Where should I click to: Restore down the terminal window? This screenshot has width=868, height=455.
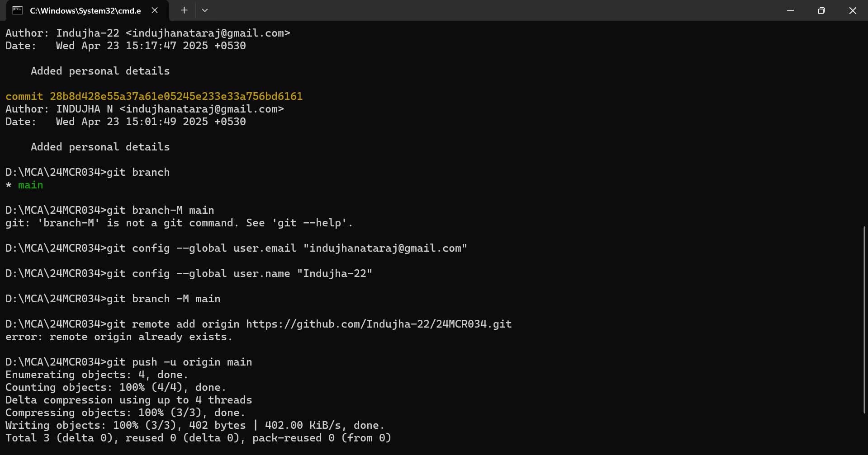pos(821,10)
